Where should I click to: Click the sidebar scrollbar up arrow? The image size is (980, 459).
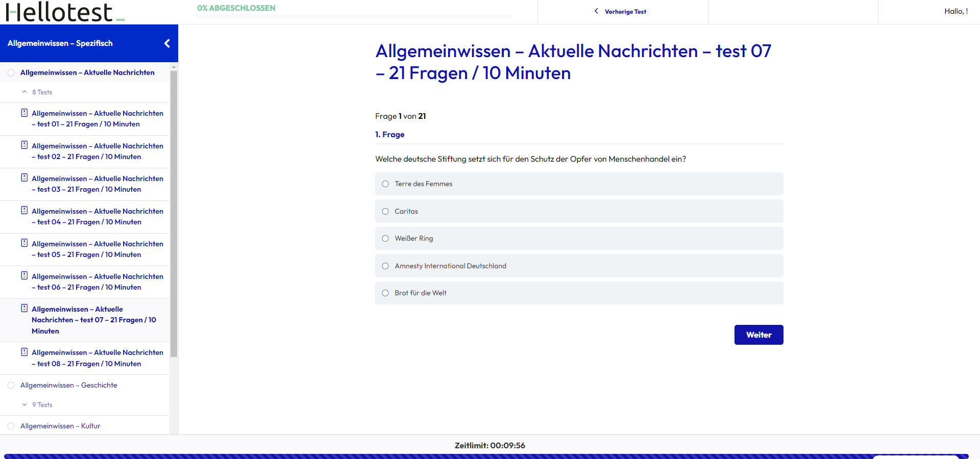174,67
